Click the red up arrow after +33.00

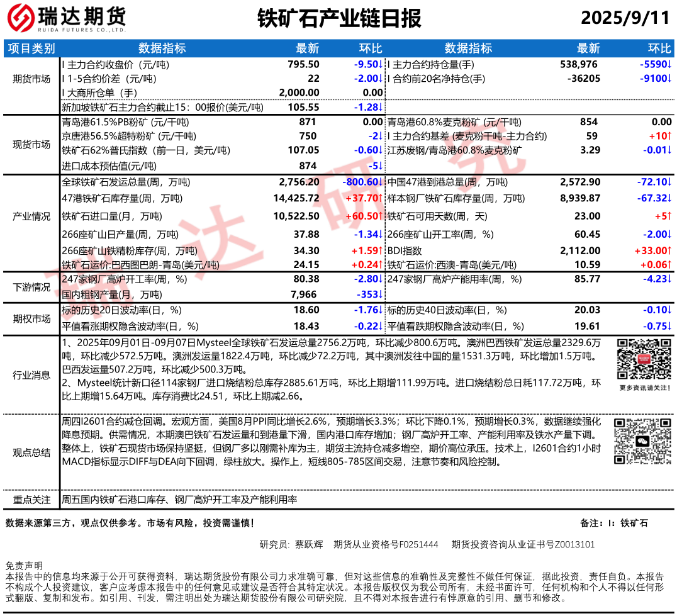click(669, 250)
